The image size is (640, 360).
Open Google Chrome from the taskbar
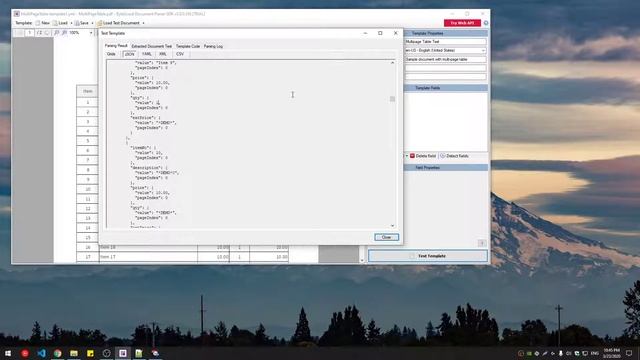(x=58, y=353)
